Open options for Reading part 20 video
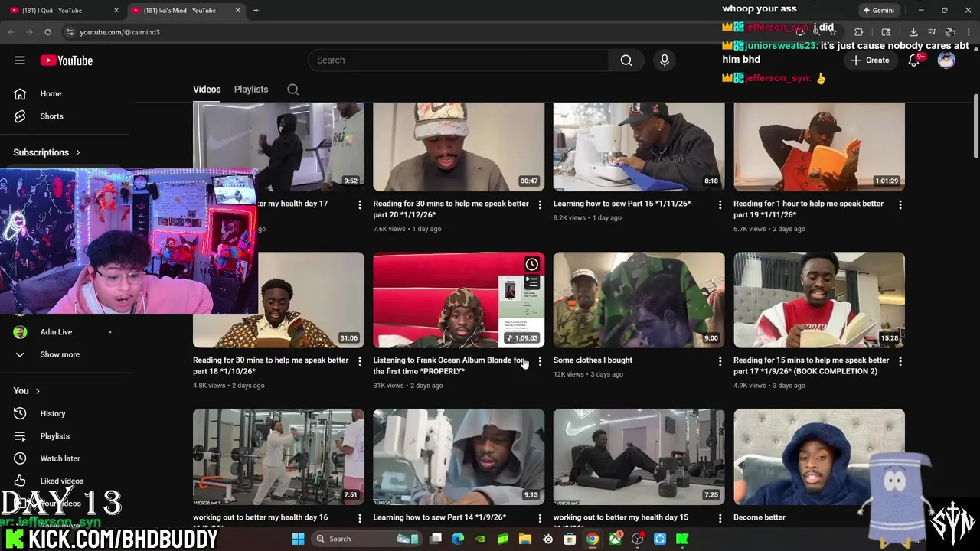 (540, 205)
